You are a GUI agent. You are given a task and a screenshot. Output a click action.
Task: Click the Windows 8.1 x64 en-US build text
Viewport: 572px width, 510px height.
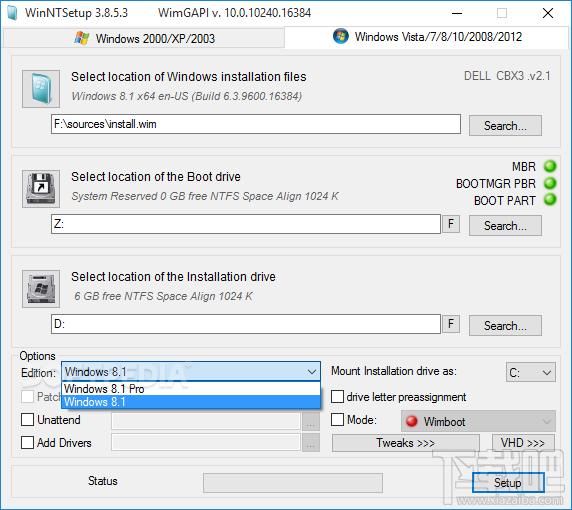coord(187,96)
